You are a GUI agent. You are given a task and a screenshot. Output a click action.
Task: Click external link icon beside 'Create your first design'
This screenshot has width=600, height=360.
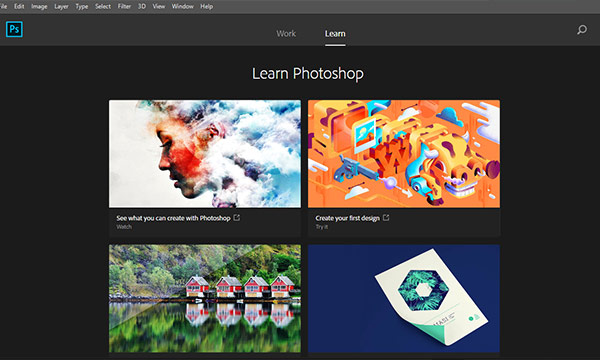point(386,217)
